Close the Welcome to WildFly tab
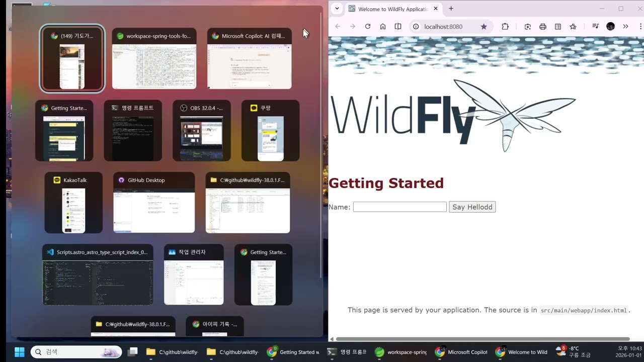 pos(436,9)
